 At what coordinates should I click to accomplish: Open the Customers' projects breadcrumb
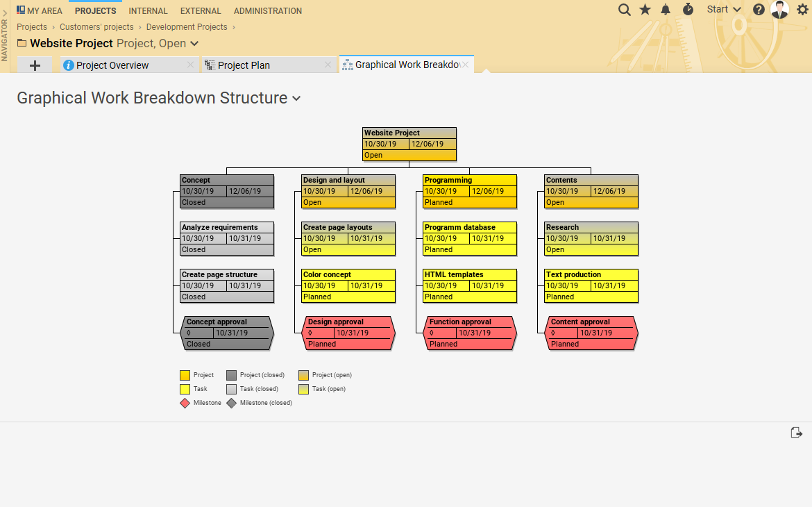(x=97, y=26)
